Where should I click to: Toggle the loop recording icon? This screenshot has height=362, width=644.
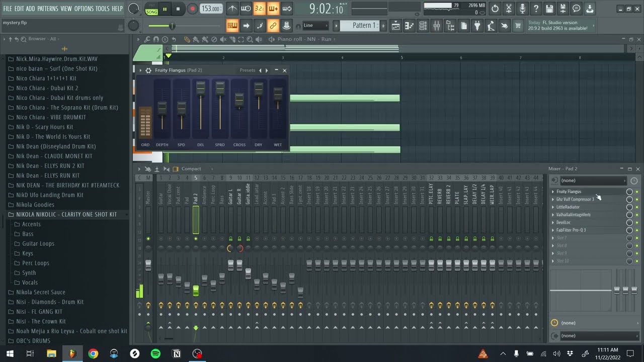click(286, 9)
